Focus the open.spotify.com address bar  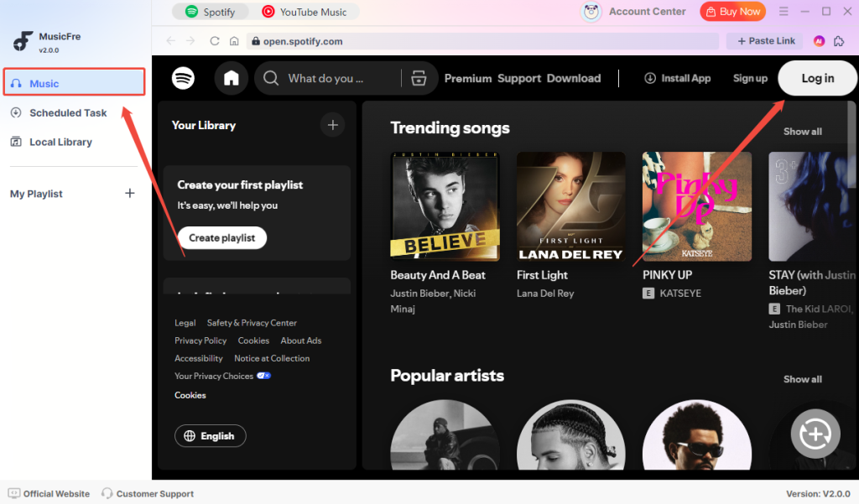pos(482,41)
